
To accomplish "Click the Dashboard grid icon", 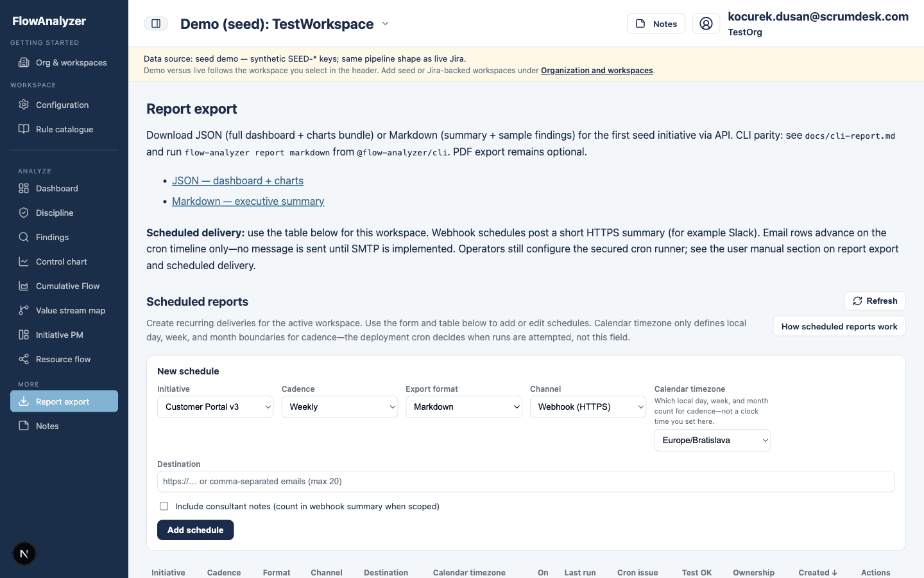I will (24, 188).
